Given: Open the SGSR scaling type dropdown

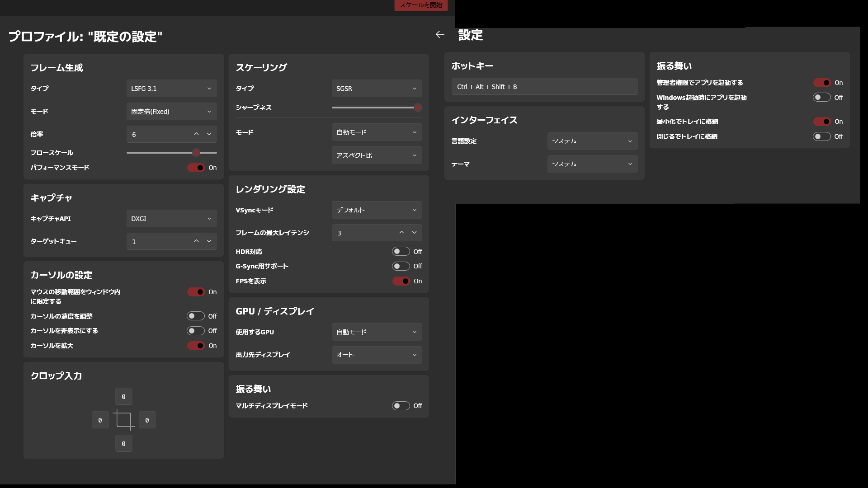Looking at the screenshot, I should [x=377, y=89].
